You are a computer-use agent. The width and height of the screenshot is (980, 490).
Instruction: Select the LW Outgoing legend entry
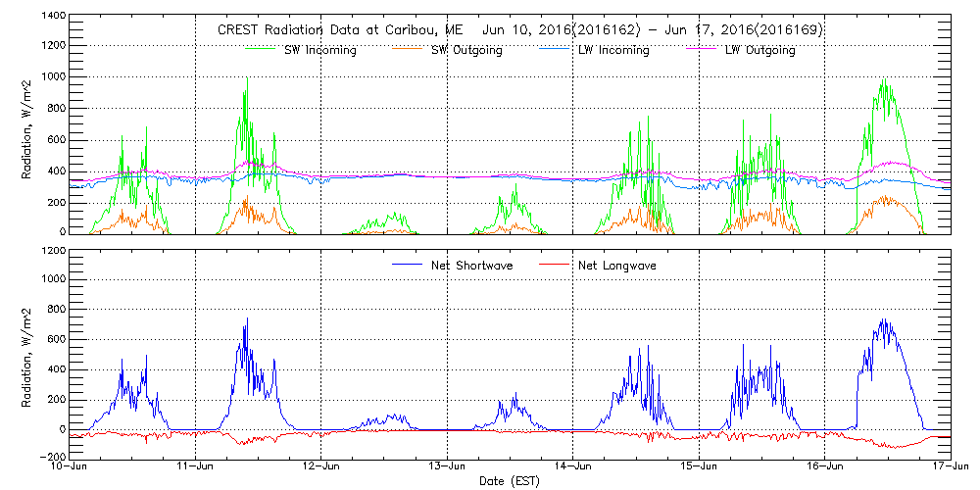pos(759,50)
